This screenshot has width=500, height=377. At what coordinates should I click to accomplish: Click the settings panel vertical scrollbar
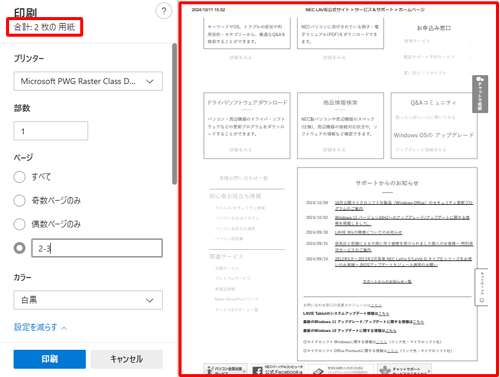(x=174, y=113)
